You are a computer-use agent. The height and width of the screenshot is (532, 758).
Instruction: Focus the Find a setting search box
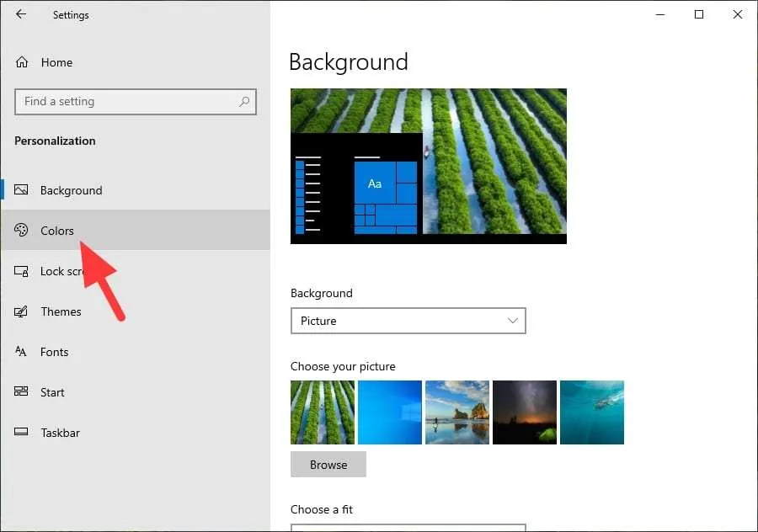tap(136, 102)
